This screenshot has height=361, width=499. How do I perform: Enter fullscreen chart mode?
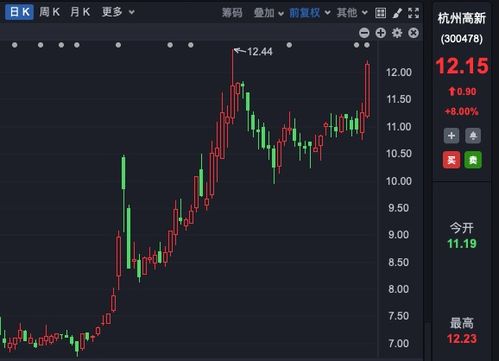point(413,13)
